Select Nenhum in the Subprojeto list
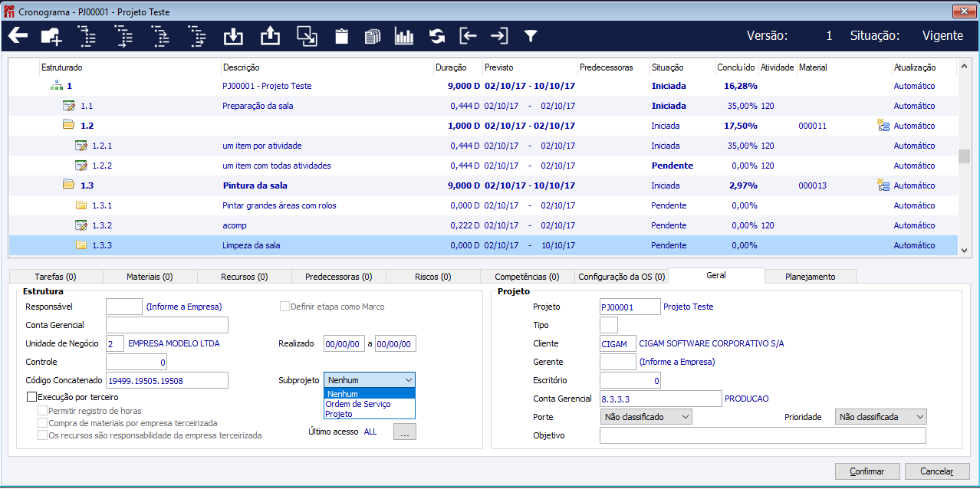Screen dimensions: 980x489 370,394
